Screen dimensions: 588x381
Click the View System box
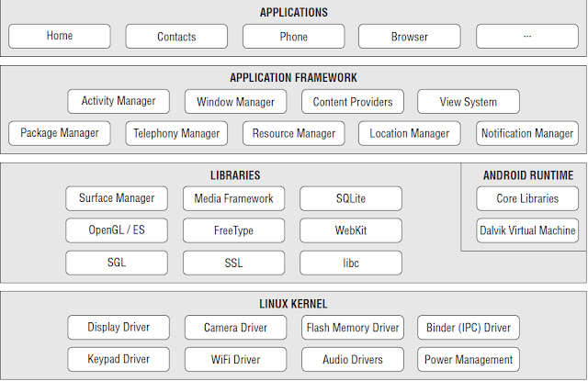469,102
